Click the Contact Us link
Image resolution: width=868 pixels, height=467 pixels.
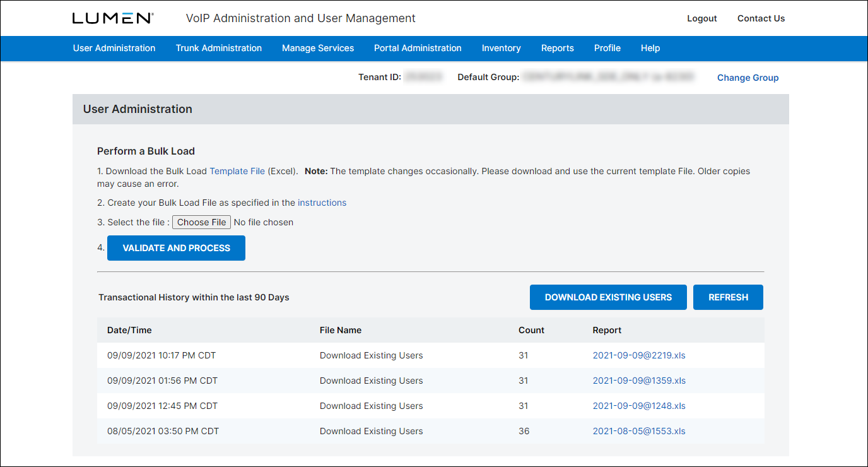pyautogui.click(x=761, y=18)
